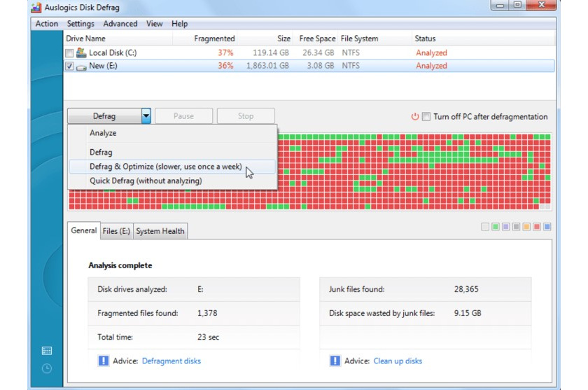Click the 3.08 GB free space value
The image size is (588, 390).
[x=321, y=66]
